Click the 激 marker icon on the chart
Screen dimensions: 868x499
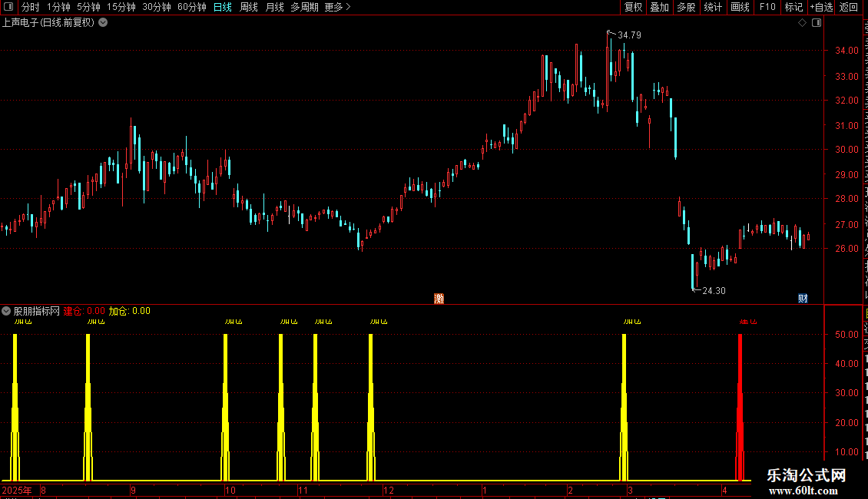pos(439,299)
